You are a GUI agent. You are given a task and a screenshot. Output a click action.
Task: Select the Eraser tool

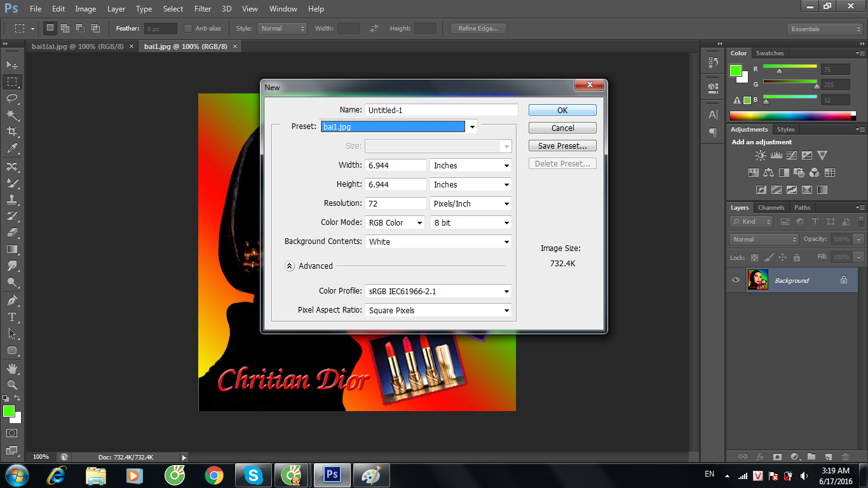pyautogui.click(x=12, y=233)
